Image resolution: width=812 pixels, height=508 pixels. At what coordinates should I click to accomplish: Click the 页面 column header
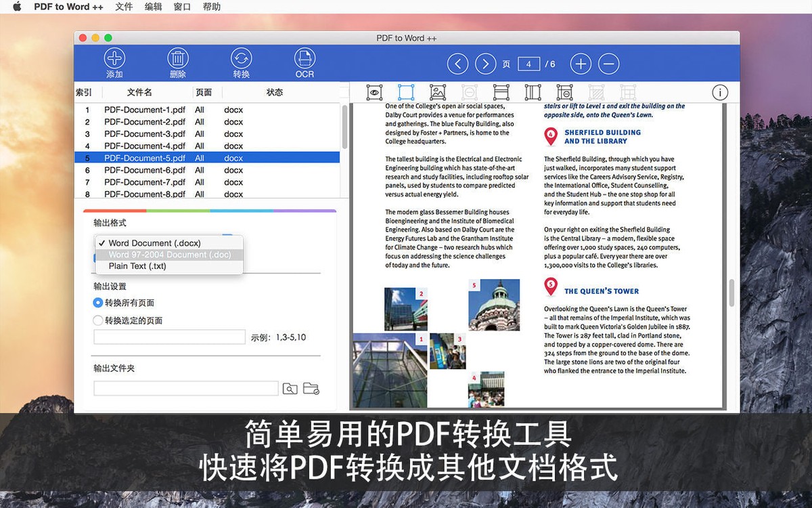click(204, 92)
